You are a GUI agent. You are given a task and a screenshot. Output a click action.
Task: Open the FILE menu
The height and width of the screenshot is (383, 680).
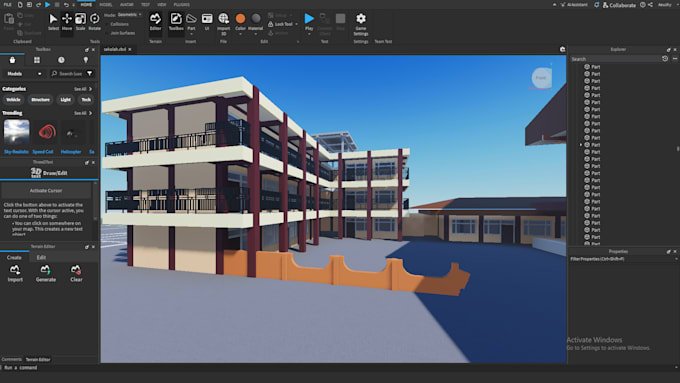pyautogui.click(x=7, y=5)
